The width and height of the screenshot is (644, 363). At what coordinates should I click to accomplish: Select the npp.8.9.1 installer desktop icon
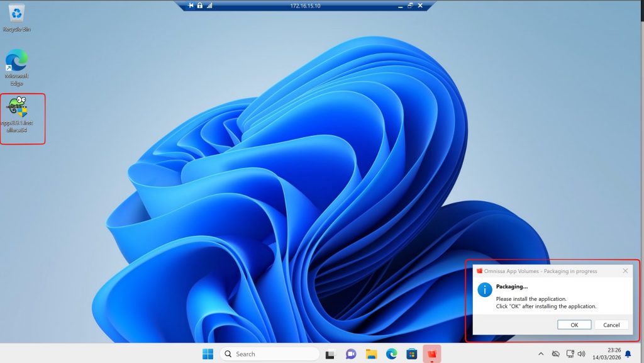pos(17,114)
